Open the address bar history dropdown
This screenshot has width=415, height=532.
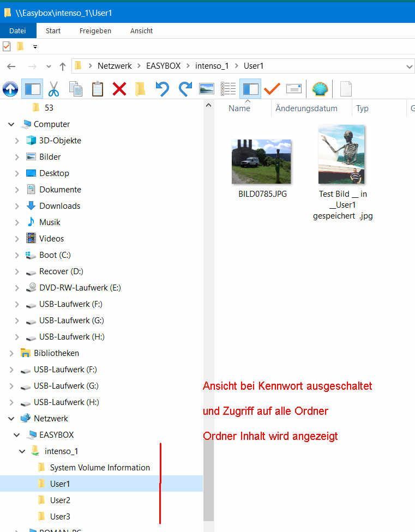[x=409, y=66]
